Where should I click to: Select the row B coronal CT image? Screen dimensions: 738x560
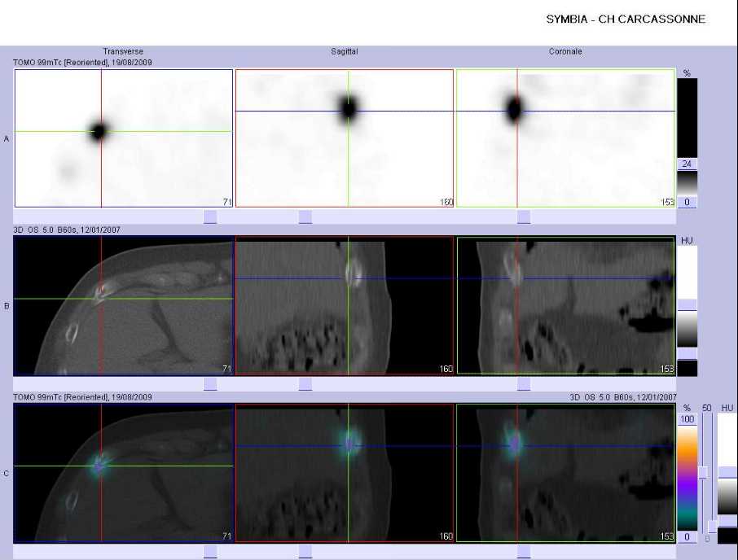click(566, 305)
